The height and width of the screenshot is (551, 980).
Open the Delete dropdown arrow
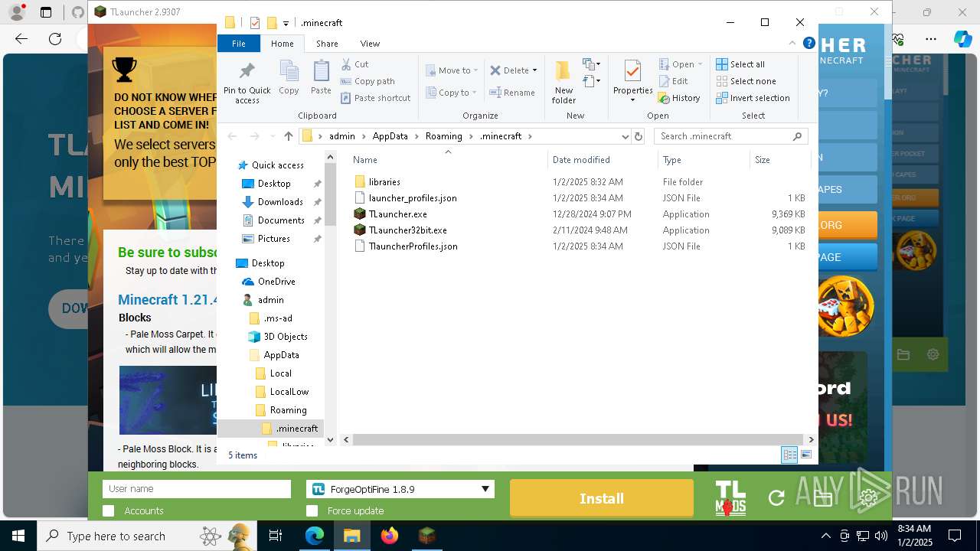[534, 70]
